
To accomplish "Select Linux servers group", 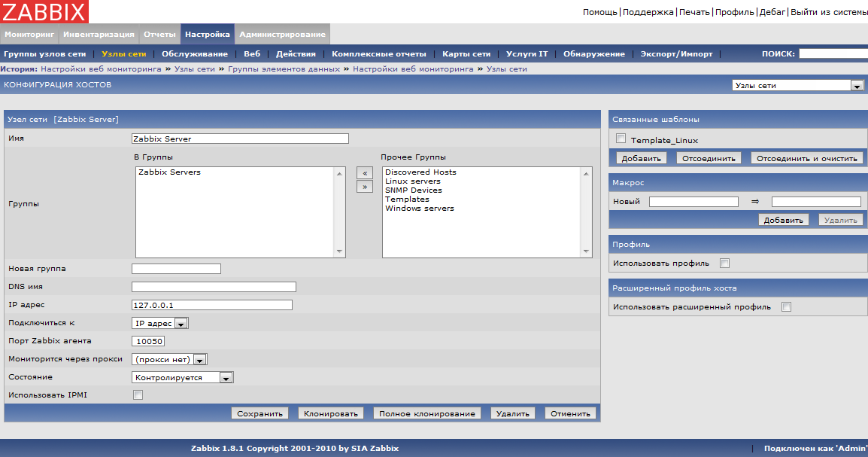I will click(x=413, y=181).
